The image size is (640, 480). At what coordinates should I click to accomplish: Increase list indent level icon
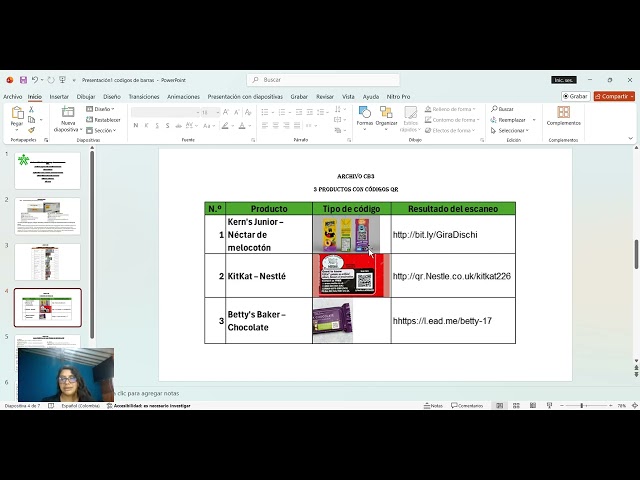310,112
